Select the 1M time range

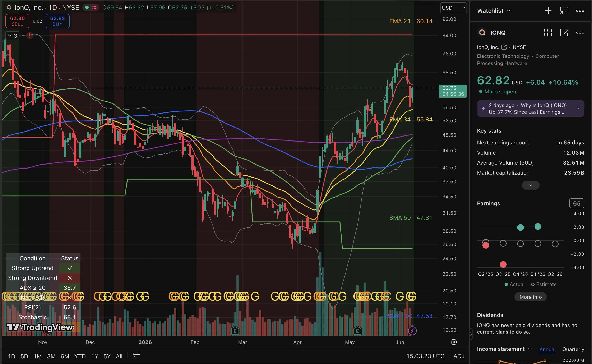pyautogui.click(x=38, y=356)
